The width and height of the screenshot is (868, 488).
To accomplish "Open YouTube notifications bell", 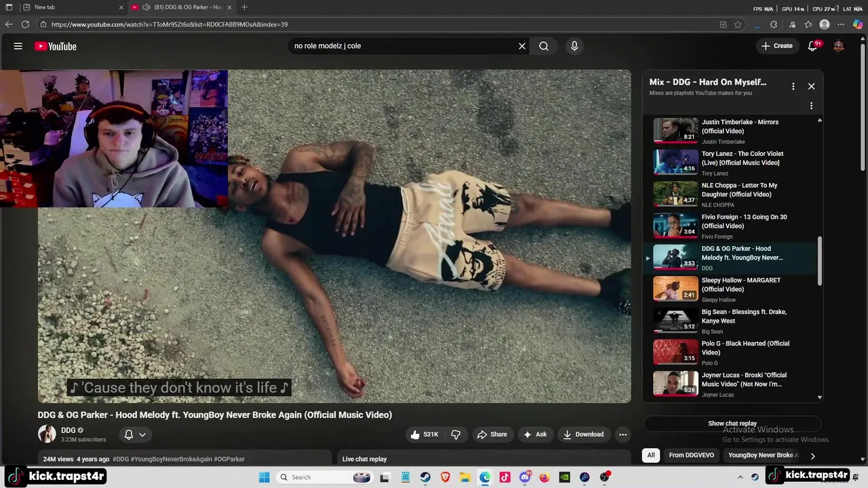I will (813, 46).
